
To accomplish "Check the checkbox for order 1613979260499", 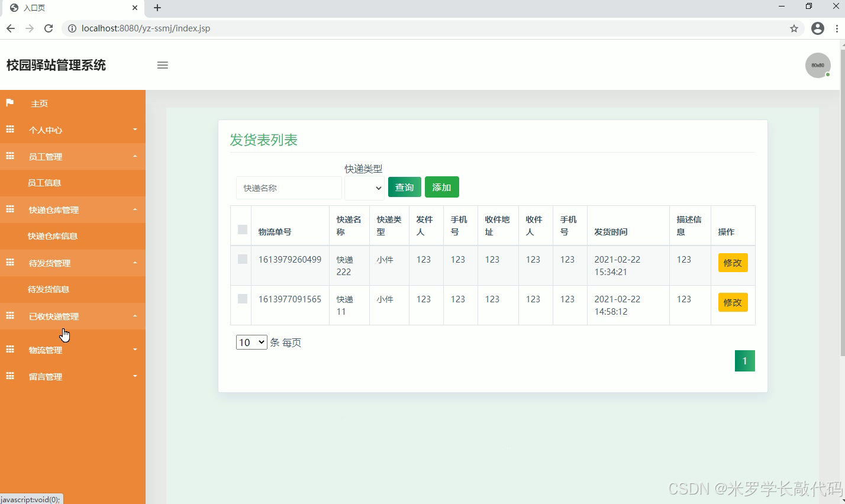I will (x=241, y=259).
